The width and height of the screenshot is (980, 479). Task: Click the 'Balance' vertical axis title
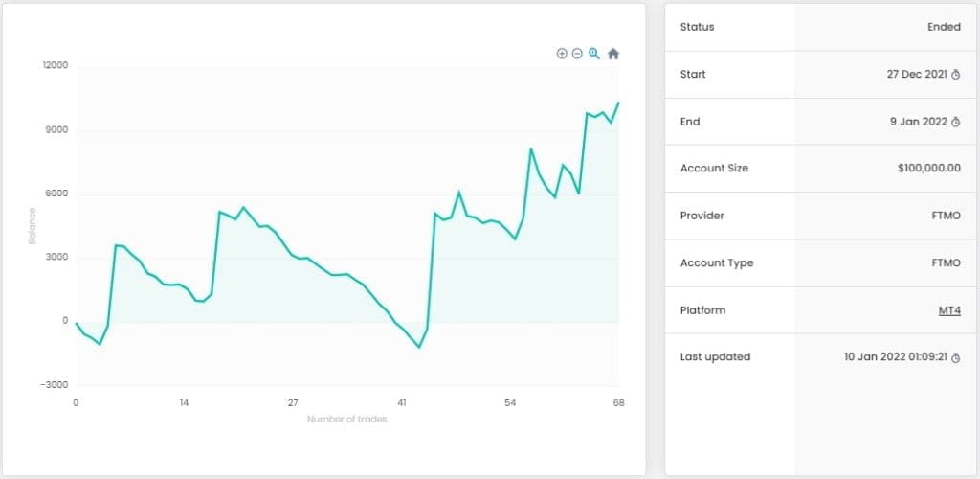(32, 226)
